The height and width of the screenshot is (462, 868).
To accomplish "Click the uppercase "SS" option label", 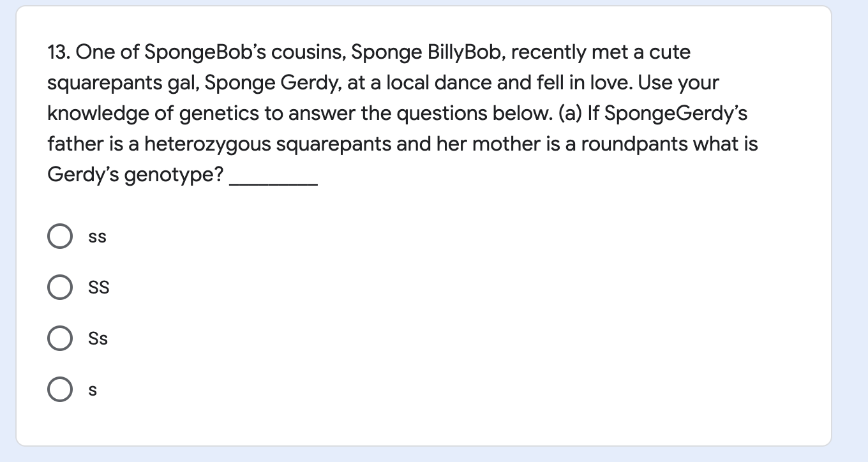I will click(99, 288).
